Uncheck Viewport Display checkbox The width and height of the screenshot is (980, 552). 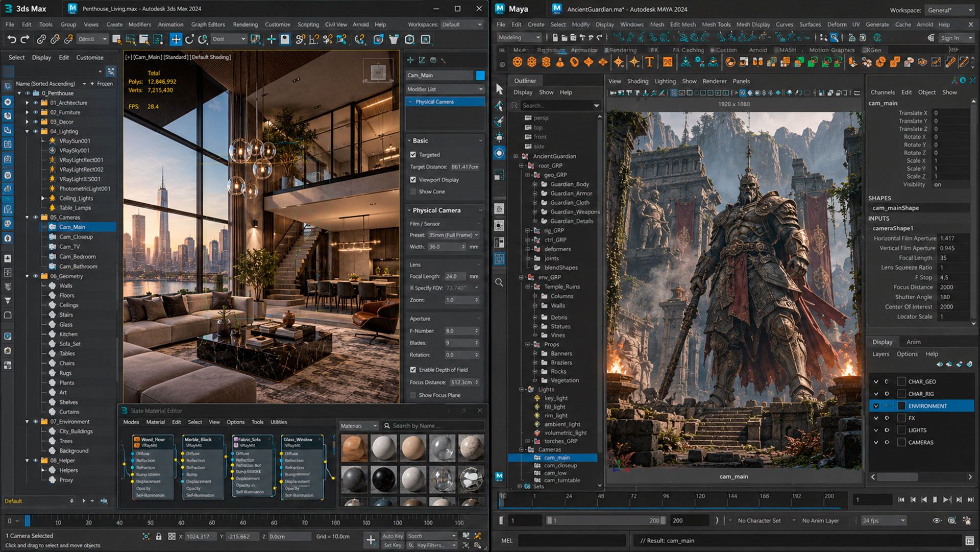pos(413,180)
